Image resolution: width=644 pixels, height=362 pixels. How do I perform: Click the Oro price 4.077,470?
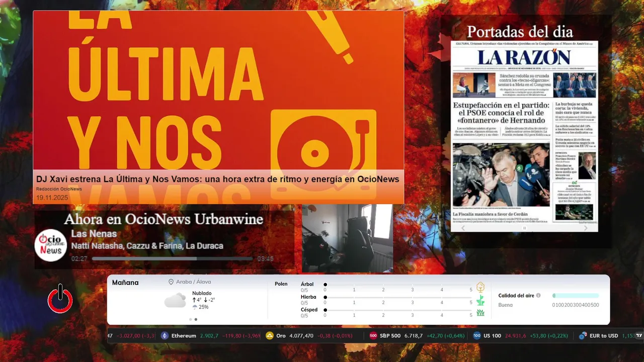pos(301,336)
